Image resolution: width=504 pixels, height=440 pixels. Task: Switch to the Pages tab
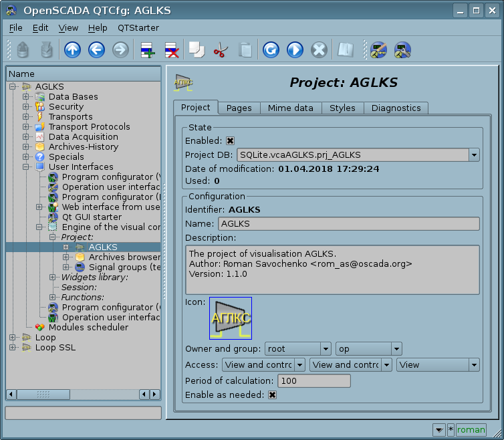pos(239,108)
